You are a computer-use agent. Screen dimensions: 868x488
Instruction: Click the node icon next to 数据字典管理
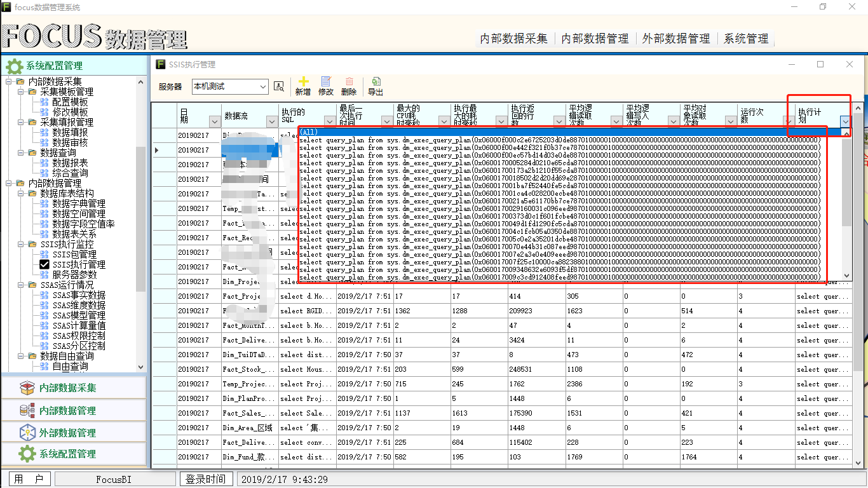click(x=44, y=203)
